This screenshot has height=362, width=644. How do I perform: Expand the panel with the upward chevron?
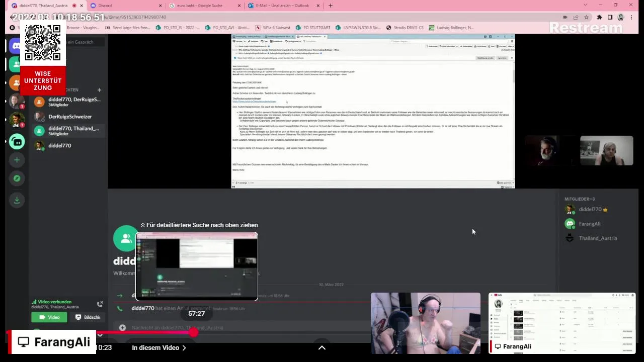tap(322, 347)
